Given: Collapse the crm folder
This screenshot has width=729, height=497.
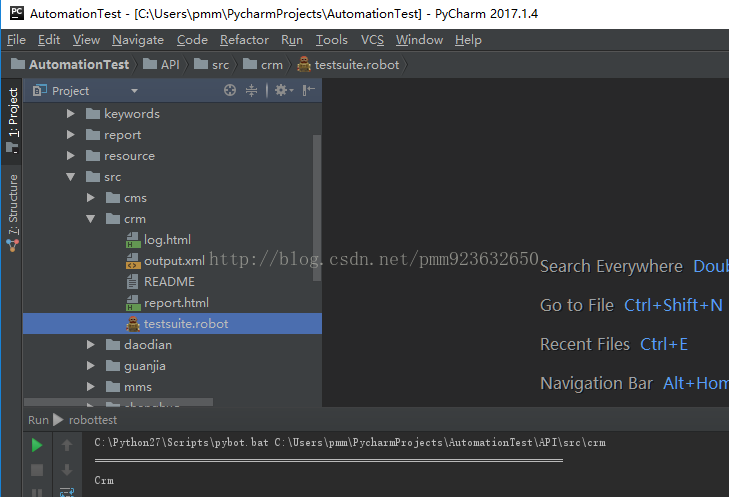Looking at the screenshot, I should 91,219.
